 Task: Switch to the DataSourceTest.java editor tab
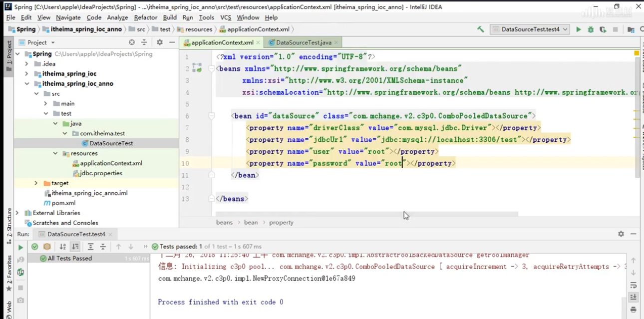pos(304,43)
